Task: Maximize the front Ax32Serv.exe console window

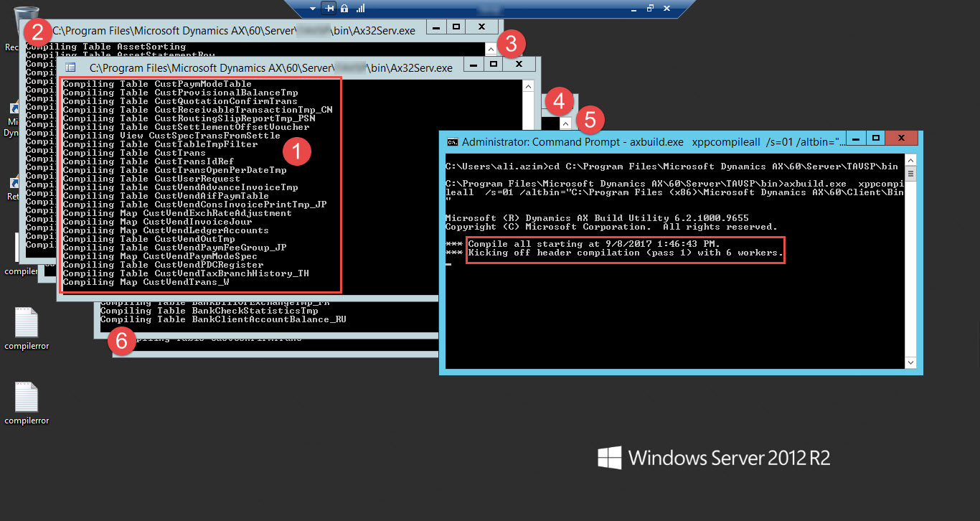Action: (493, 64)
